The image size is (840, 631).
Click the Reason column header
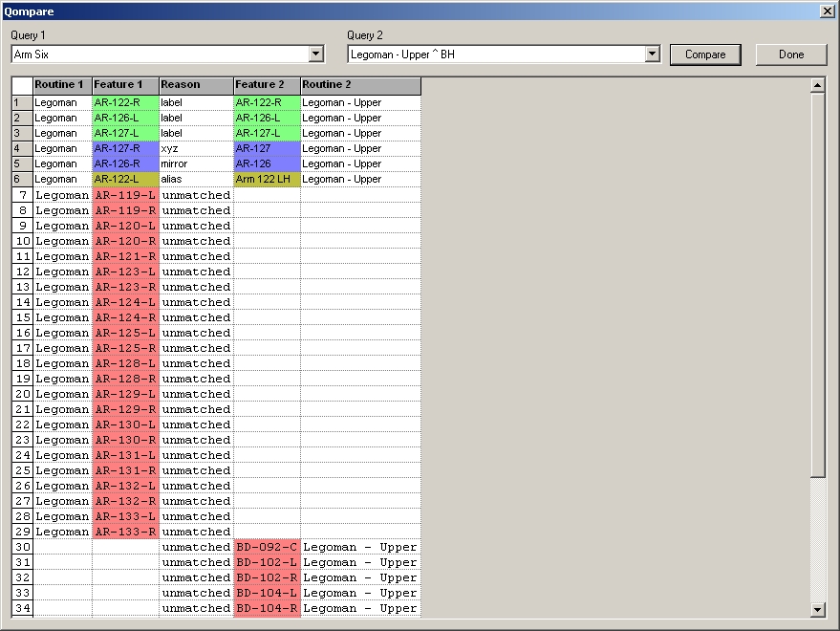(196, 85)
